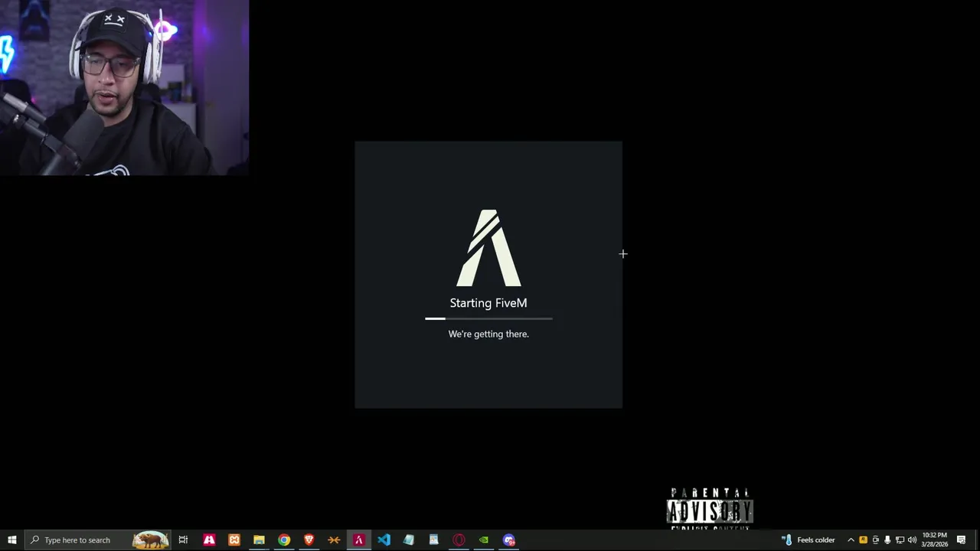Open the document-viewer taskbar icon
Screen dimensions: 980x551
pos(433,540)
